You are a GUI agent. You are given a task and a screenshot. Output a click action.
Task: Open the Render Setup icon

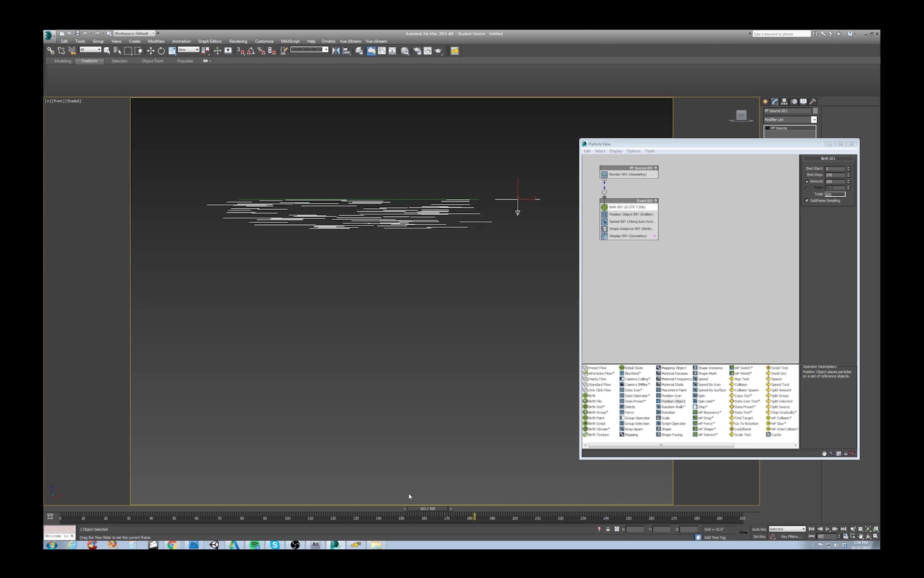pos(417,50)
